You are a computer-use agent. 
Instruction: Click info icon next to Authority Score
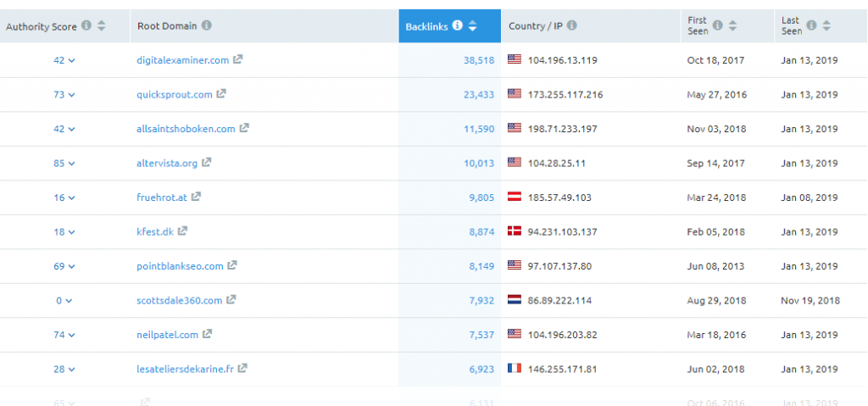click(x=86, y=25)
